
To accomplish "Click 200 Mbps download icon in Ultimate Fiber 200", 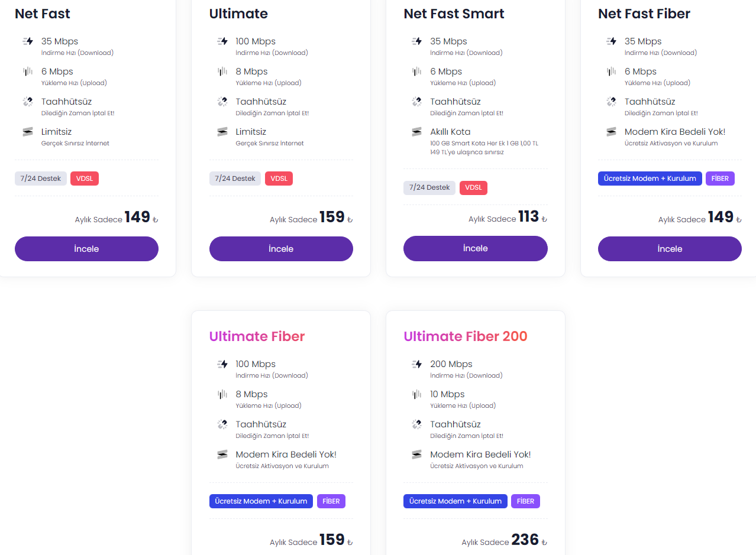I will click(x=416, y=364).
